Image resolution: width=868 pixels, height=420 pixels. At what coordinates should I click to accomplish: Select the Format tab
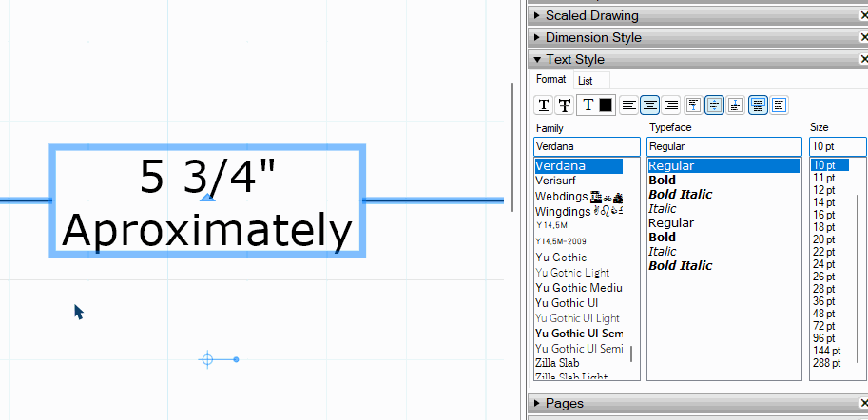point(550,80)
